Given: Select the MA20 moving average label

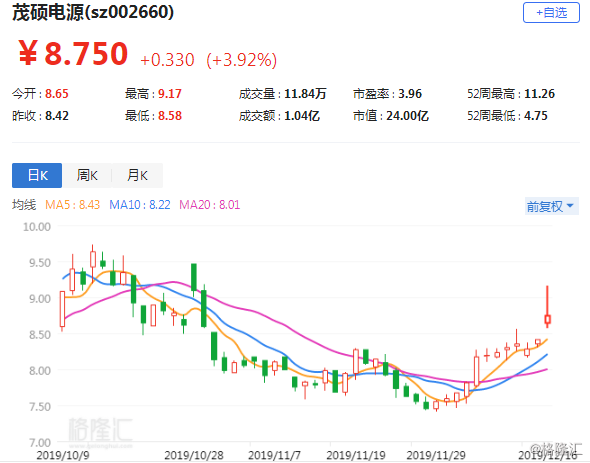Looking at the screenshot, I should click(x=210, y=205).
